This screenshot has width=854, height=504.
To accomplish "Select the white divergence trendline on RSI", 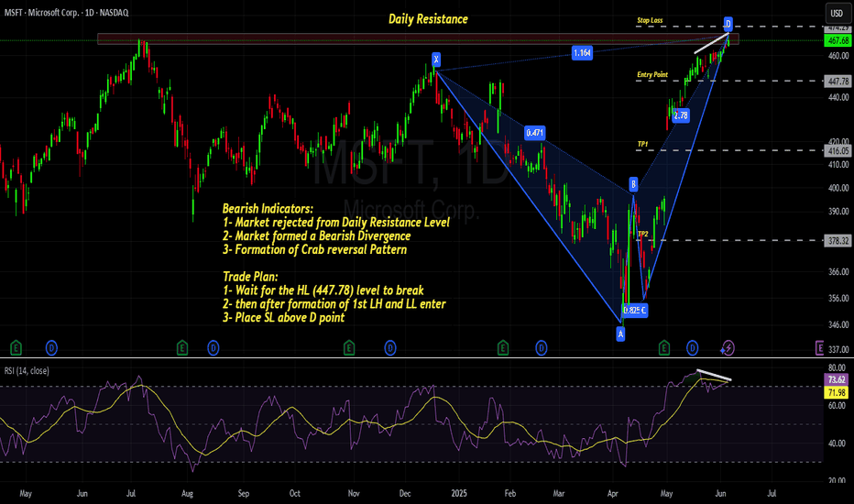I will click(714, 375).
